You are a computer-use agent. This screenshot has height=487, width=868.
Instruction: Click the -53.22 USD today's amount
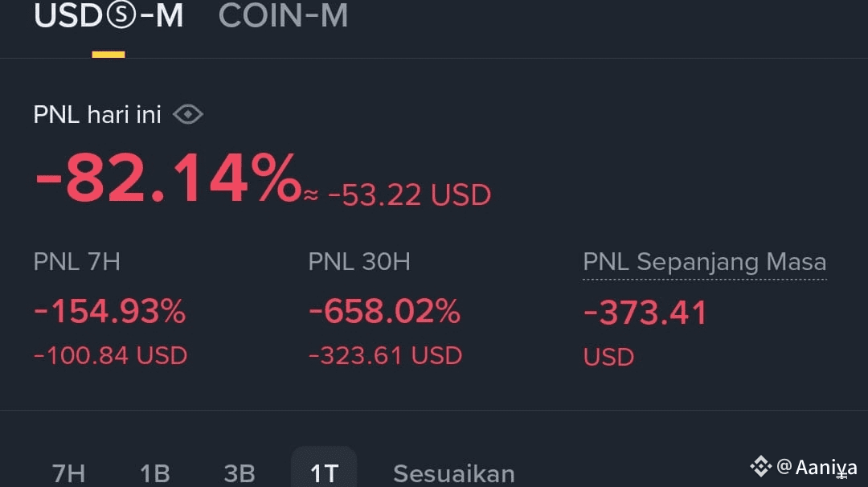[409, 195]
